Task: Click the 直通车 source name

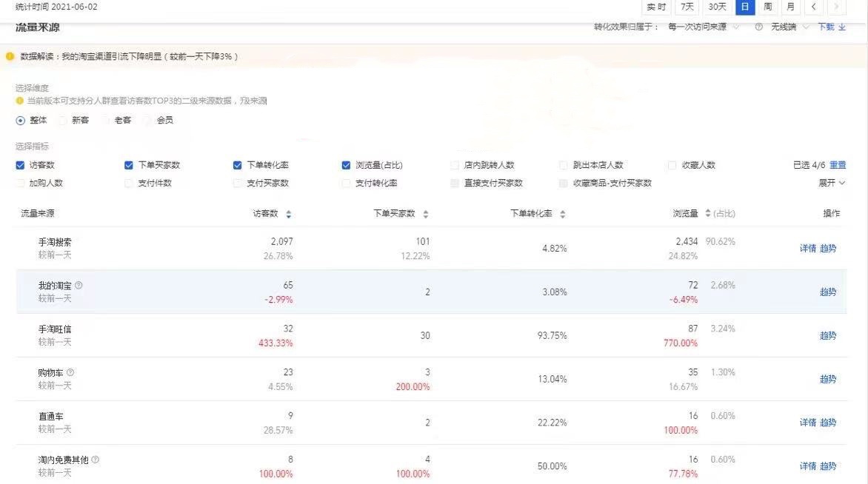Action: tap(50, 416)
